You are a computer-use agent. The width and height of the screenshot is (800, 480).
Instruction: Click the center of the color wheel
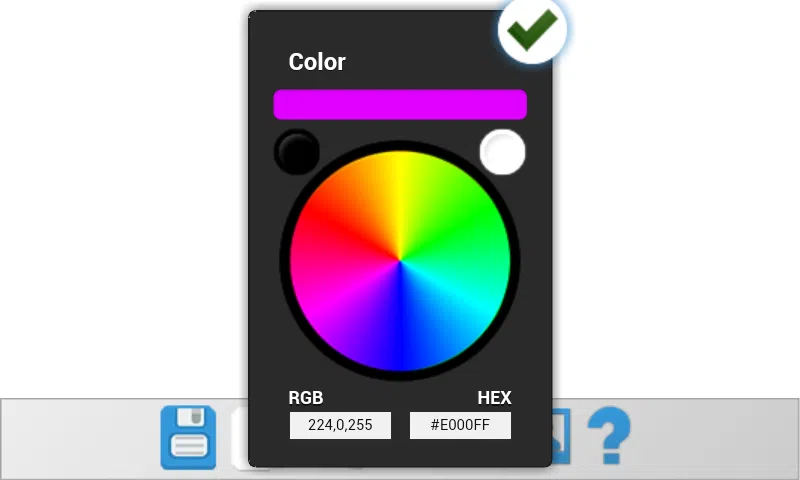tap(400, 261)
